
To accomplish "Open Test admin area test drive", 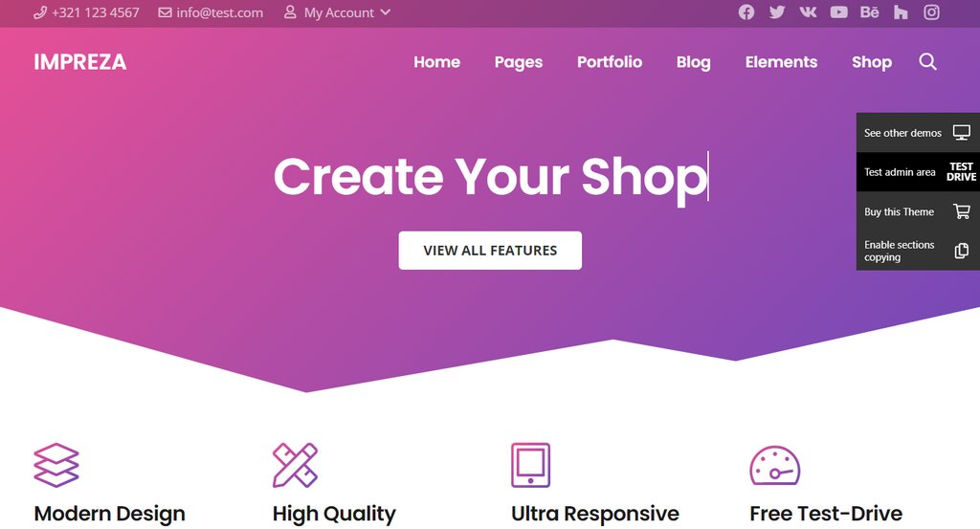I will 918,172.
